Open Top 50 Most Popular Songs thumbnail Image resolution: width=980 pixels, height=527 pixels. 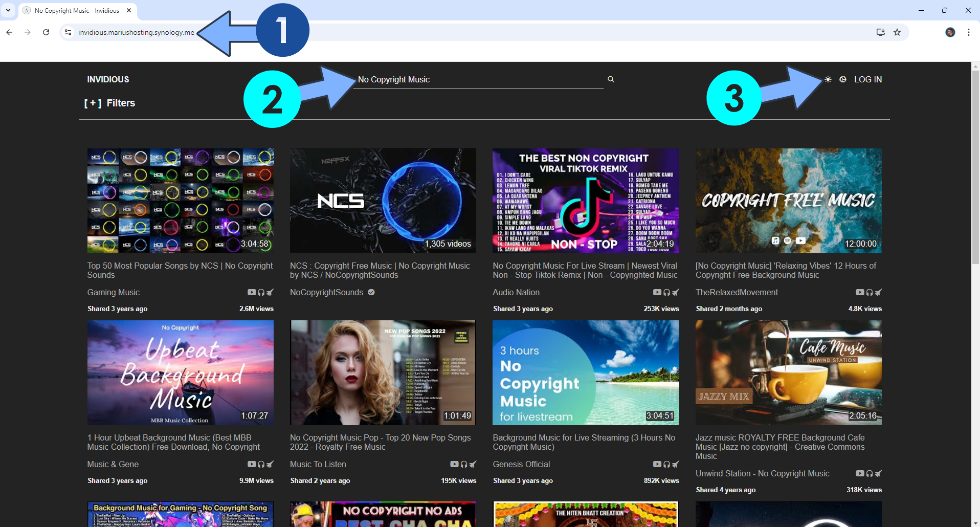[181, 201]
